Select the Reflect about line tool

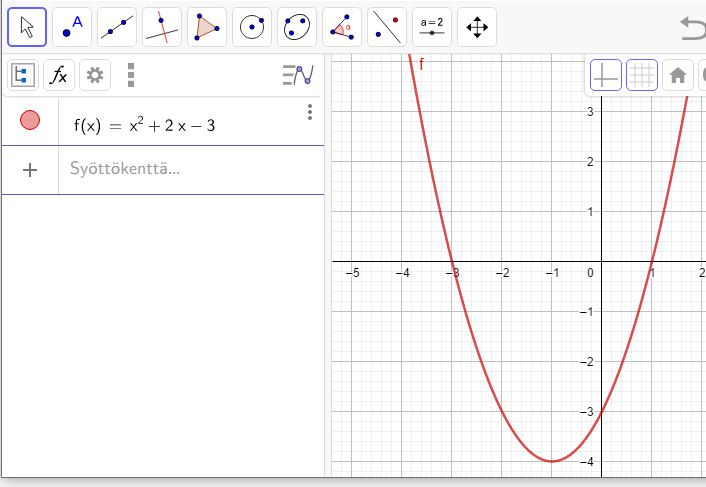point(387,28)
